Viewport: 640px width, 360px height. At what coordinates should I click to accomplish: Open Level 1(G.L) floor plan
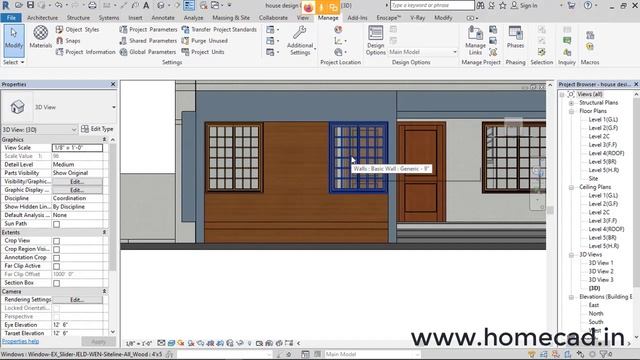coord(603,120)
